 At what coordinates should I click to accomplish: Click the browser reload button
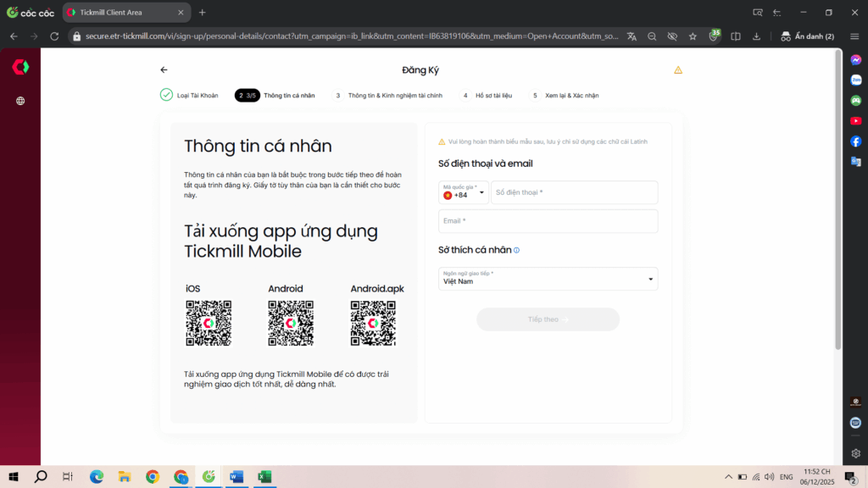[x=54, y=36]
